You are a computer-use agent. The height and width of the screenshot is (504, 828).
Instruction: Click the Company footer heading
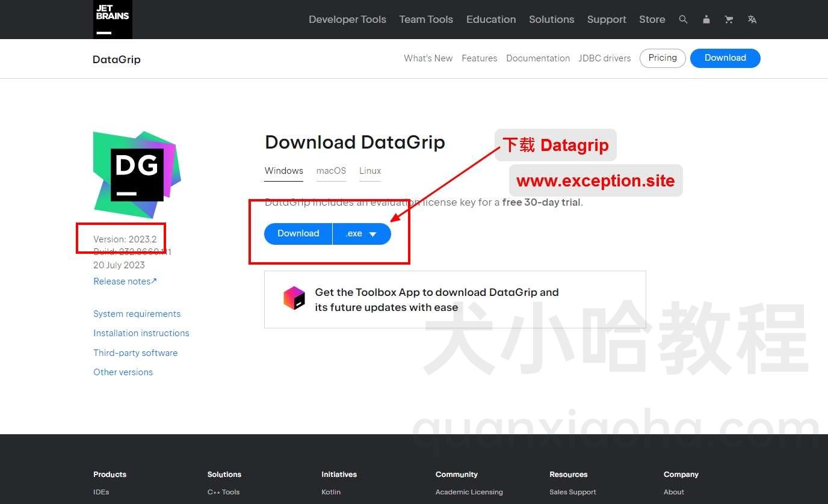681,475
